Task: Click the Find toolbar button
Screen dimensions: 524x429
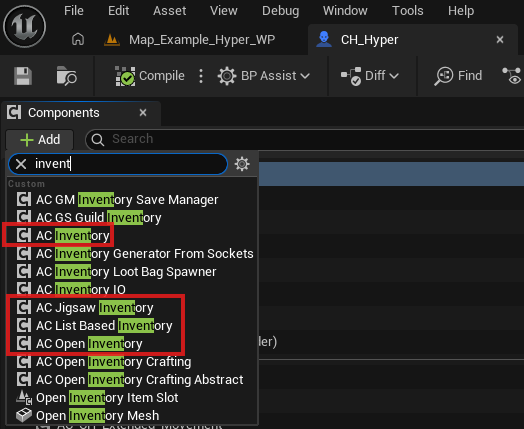Action: click(458, 76)
